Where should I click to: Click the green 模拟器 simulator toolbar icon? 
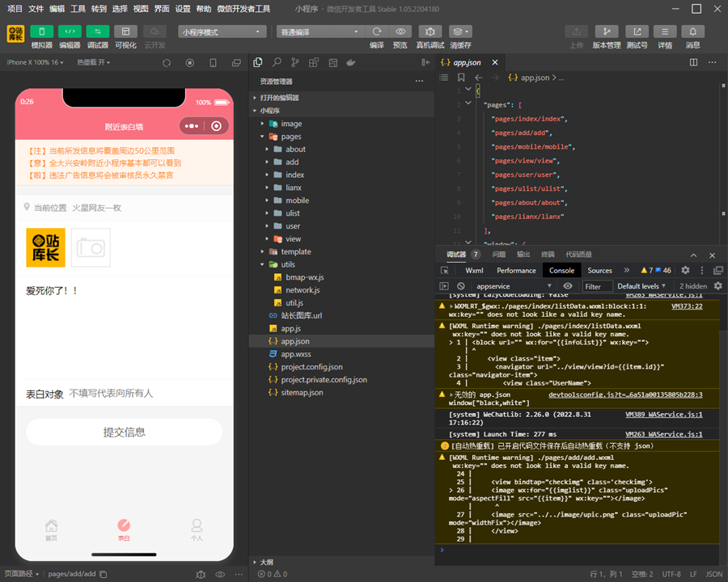pyautogui.click(x=42, y=32)
